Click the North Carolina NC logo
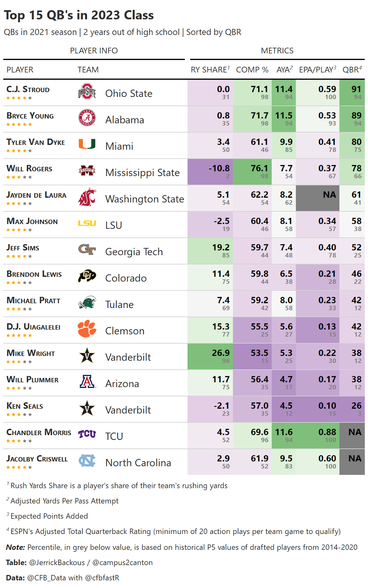368x588 pixels. (x=87, y=461)
